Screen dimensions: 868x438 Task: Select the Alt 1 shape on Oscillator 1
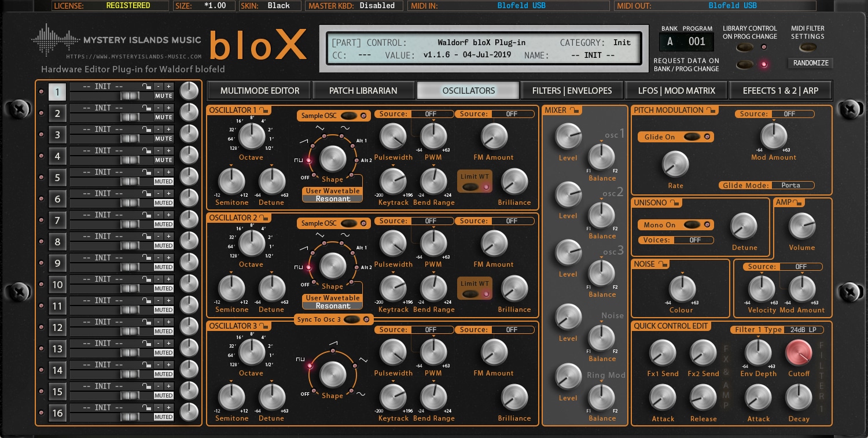click(352, 145)
